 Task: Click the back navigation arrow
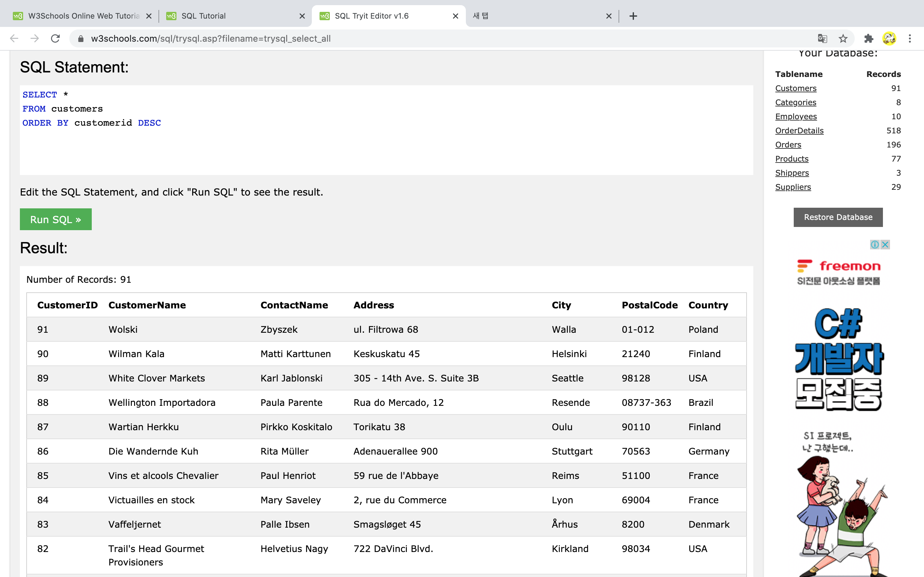click(x=14, y=38)
